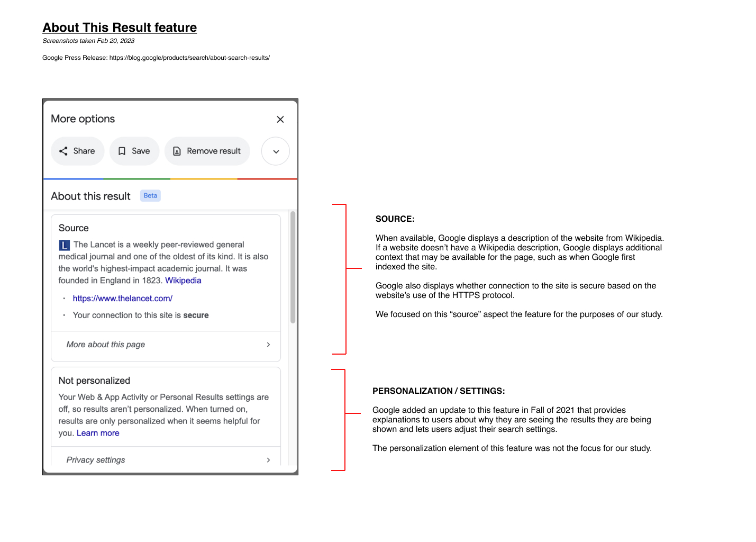The width and height of the screenshot is (756, 542).
Task: Click the Google Press Release URL text
Action: 189,58
